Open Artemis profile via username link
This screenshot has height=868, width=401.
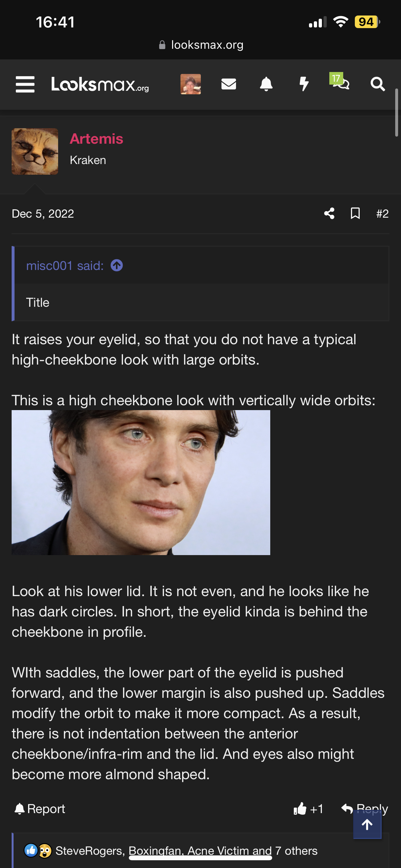[96, 139]
